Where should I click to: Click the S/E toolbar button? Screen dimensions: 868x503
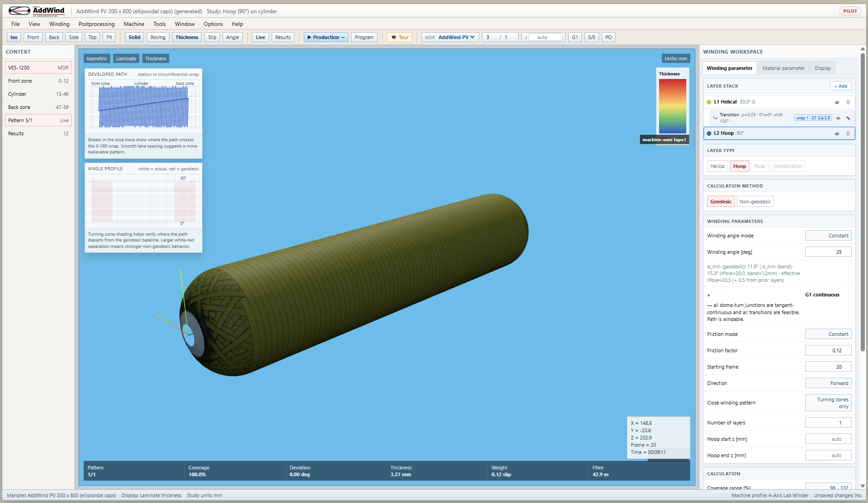click(591, 37)
